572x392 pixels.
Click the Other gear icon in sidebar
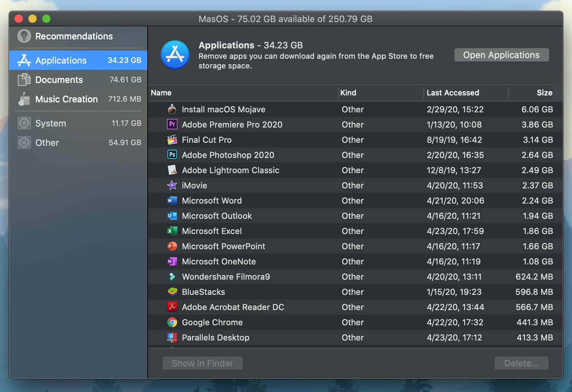[x=24, y=142]
